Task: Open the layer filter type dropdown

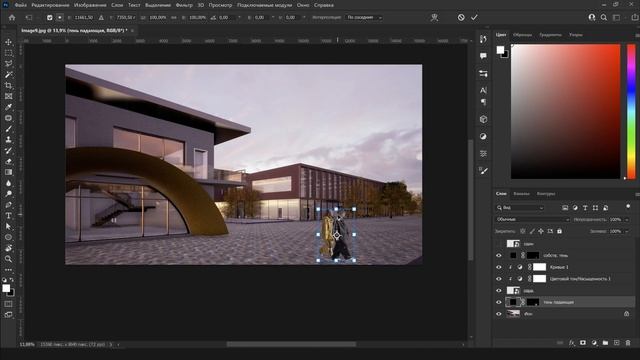Action: 520,208
